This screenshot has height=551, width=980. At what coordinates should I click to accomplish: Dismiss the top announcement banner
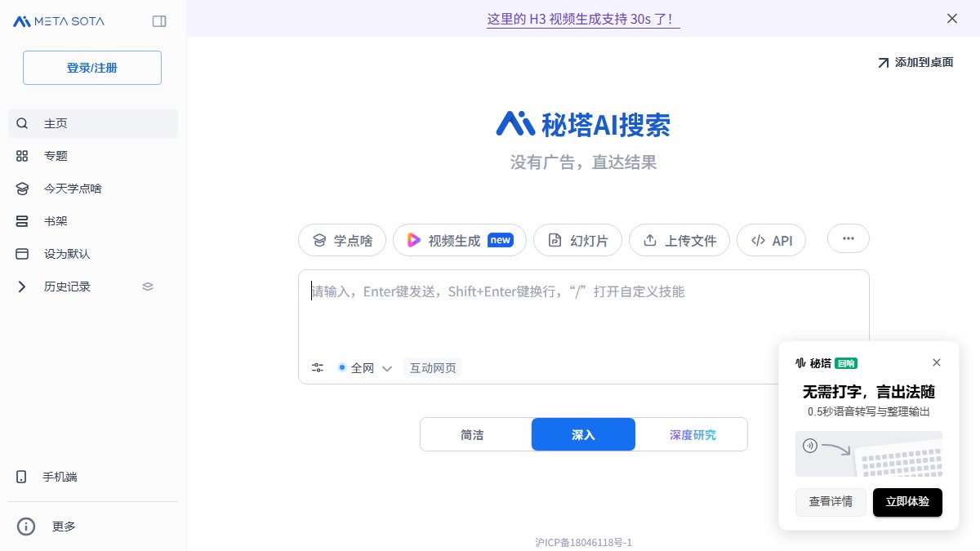951,18
